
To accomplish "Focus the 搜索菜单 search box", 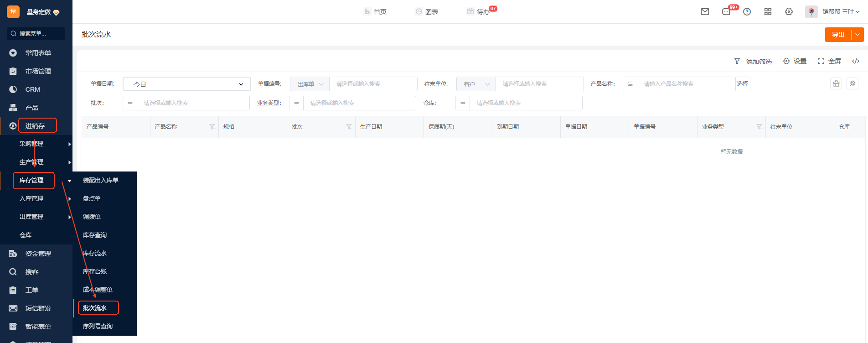I will (36, 34).
